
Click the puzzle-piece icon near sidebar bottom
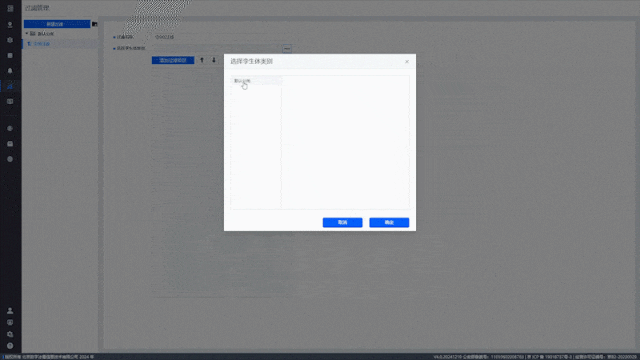[x=10, y=334]
